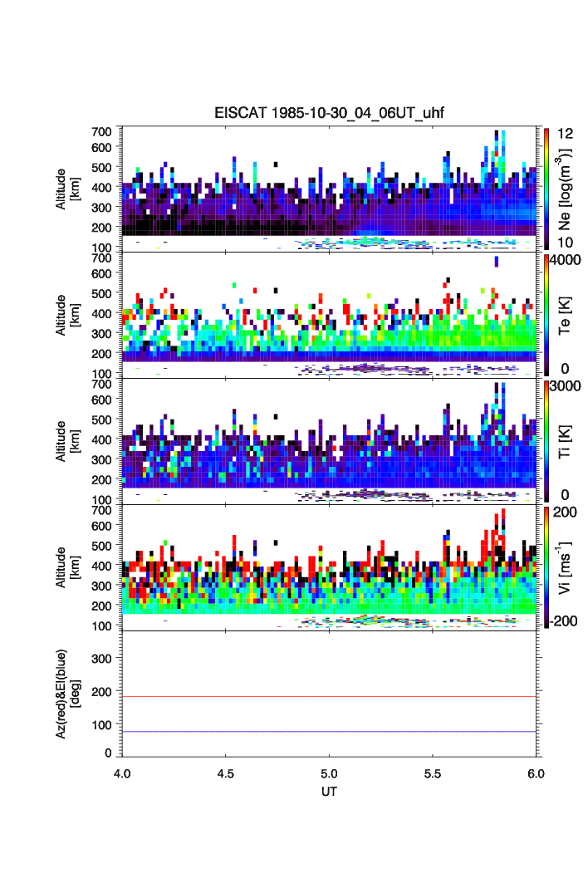
Task: Click the Ne electron density color bar
Action: coord(547,188)
